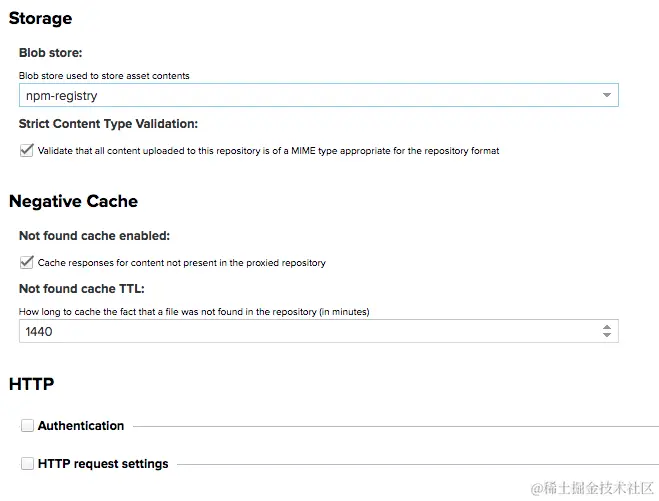Image resolution: width=659 pixels, height=501 pixels.
Task: Click the HTTP section heading
Action: click(32, 384)
